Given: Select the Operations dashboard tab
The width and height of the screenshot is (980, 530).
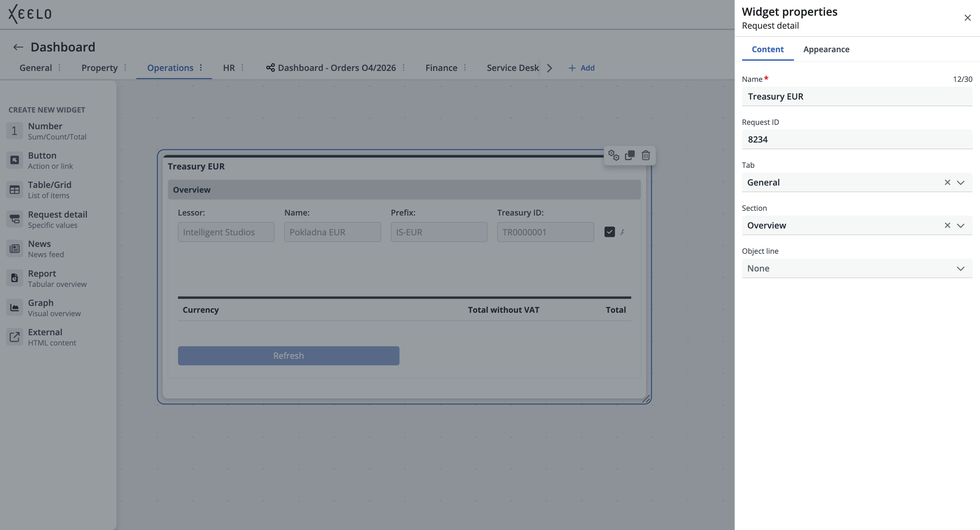Looking at the screenshot, I should click(170, 68).
